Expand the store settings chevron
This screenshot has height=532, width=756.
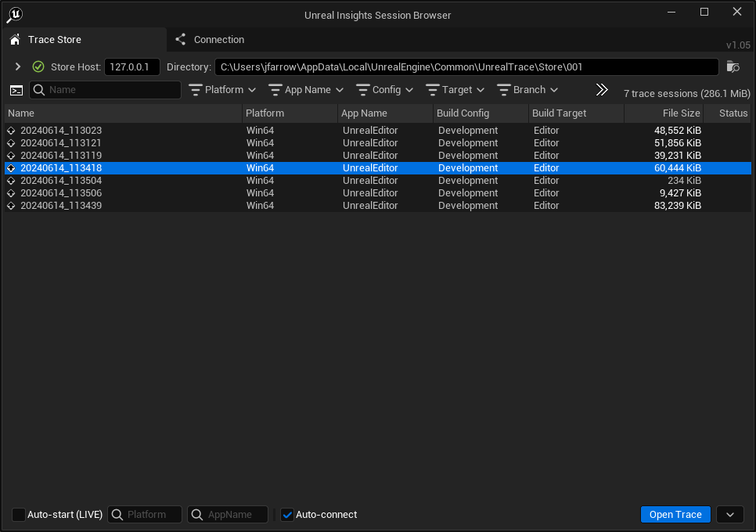18,66
